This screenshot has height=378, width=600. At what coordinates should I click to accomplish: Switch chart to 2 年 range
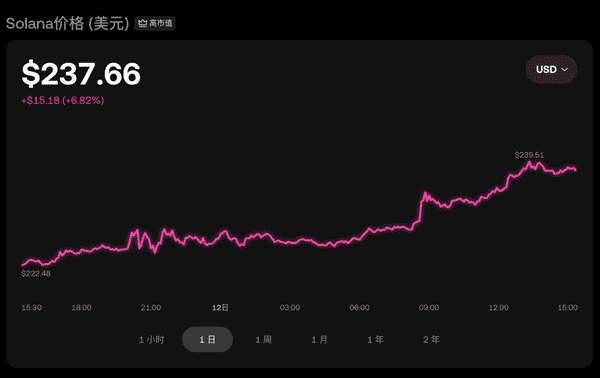pos(431,339)
